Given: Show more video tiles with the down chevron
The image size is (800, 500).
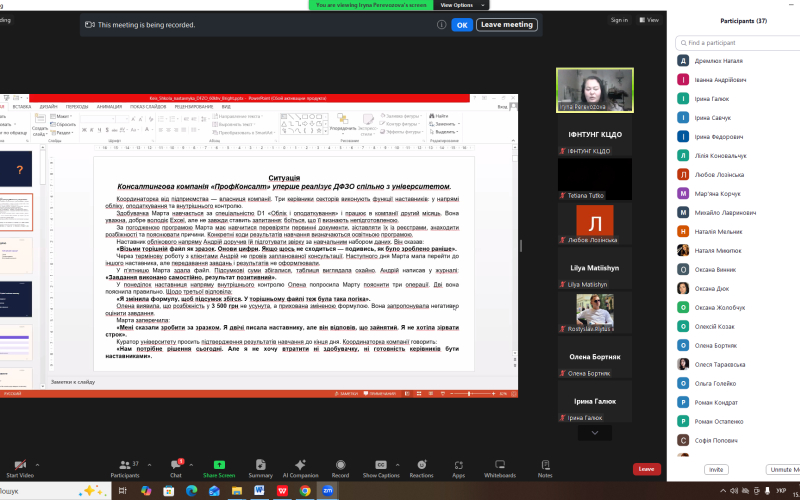Looking at the screenshot, I should tap(595, 433).
